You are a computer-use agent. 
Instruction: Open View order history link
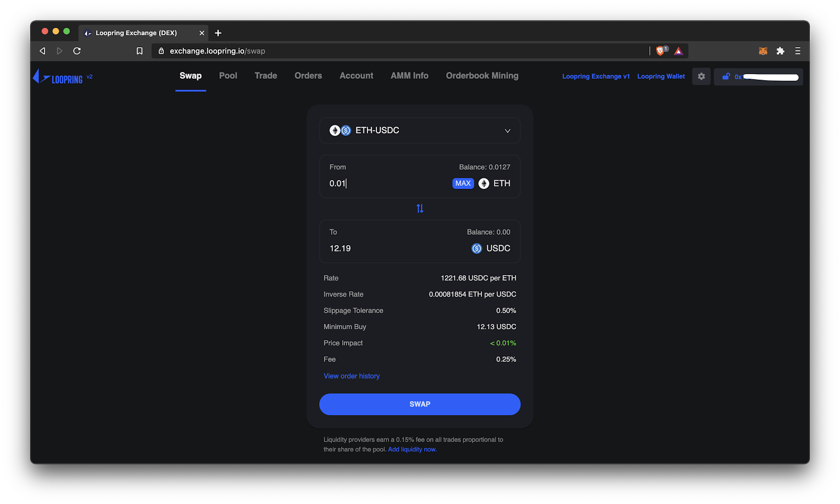point(352,376)
